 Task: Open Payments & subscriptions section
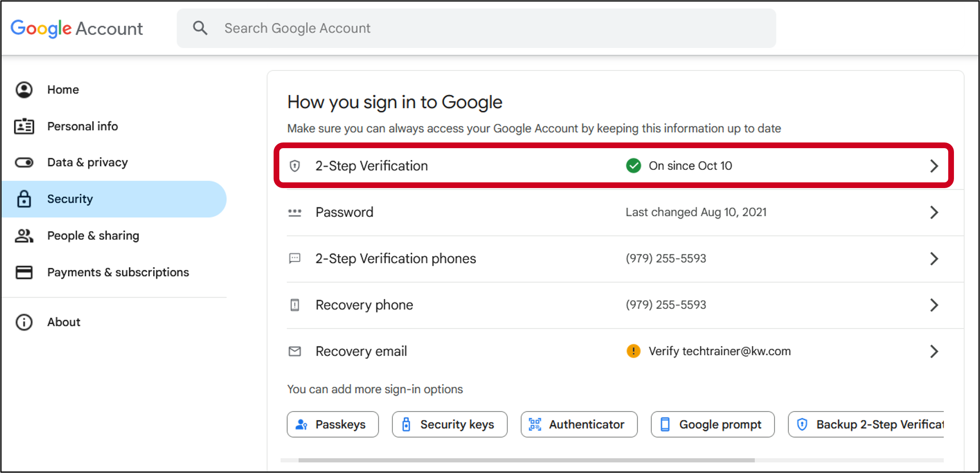pyautogui.click(x=114, y=272)
